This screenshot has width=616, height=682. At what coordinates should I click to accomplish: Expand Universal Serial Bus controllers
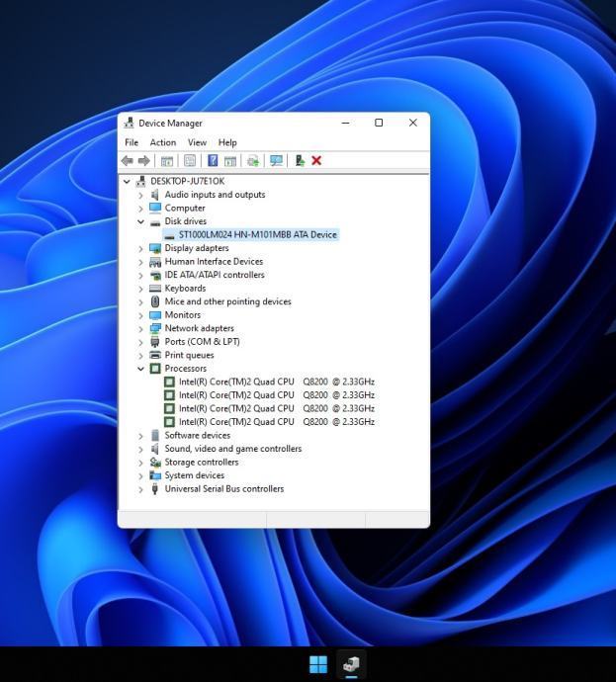click(141, 489)
